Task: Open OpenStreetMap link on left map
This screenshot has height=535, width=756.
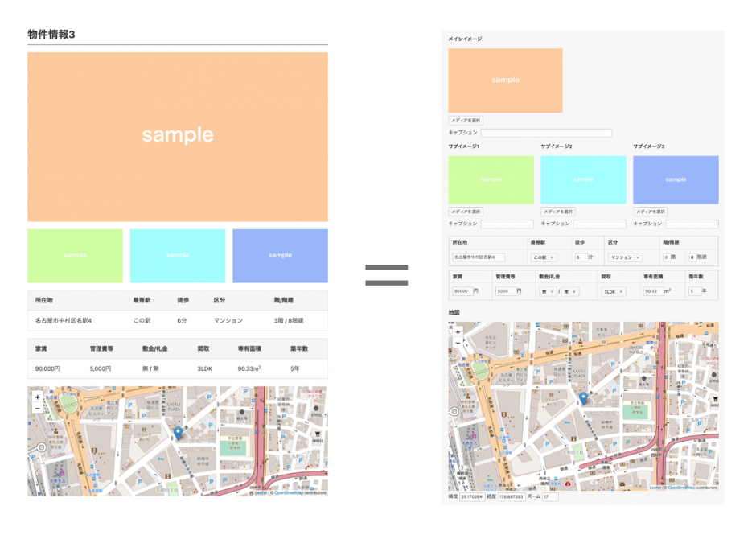Action: pos(290,493)
